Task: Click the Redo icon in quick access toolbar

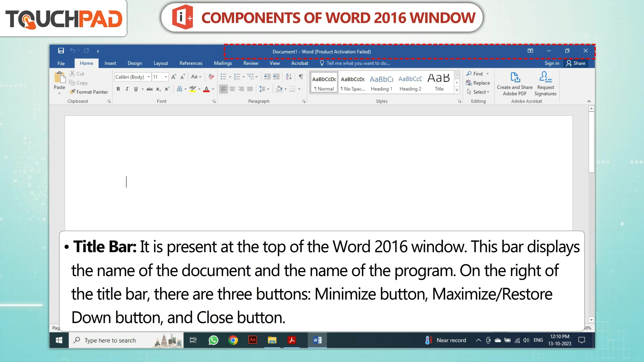Action: pyautogui.click(x=87, y=50)
